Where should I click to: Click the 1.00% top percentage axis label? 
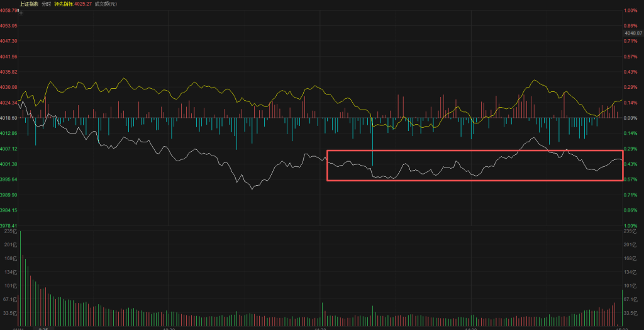(631, 10)
